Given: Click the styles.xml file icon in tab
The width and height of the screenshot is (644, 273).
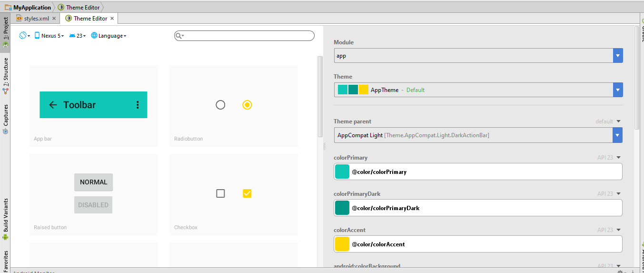Looking at the screenshot, I should coord(19,19).
